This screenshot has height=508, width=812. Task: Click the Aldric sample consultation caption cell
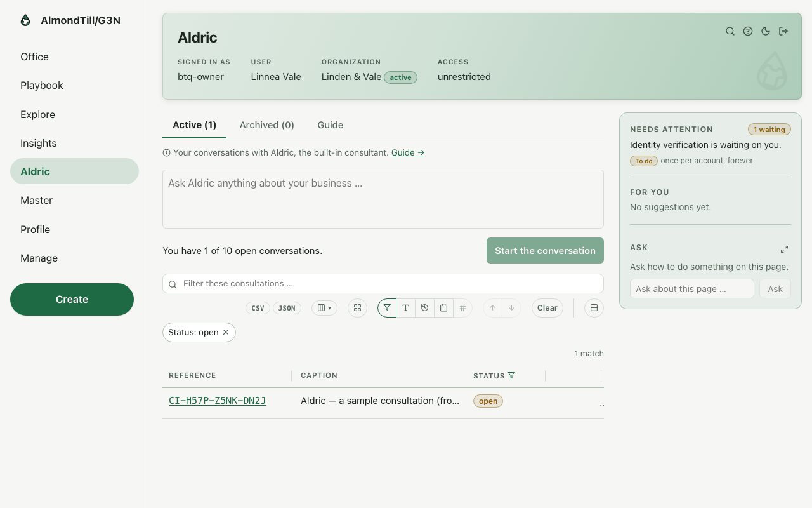[x=380, y=401]
